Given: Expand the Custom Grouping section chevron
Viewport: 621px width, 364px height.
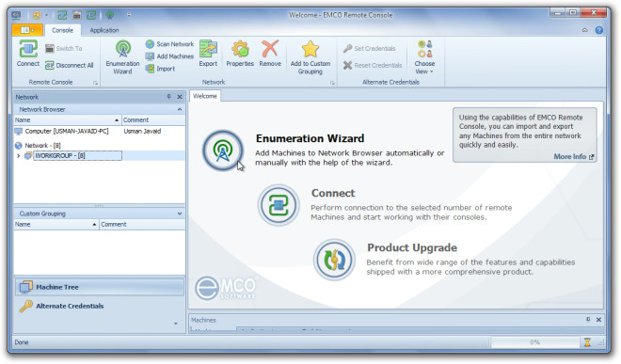Looking at the screenshot, I should 180,214.
